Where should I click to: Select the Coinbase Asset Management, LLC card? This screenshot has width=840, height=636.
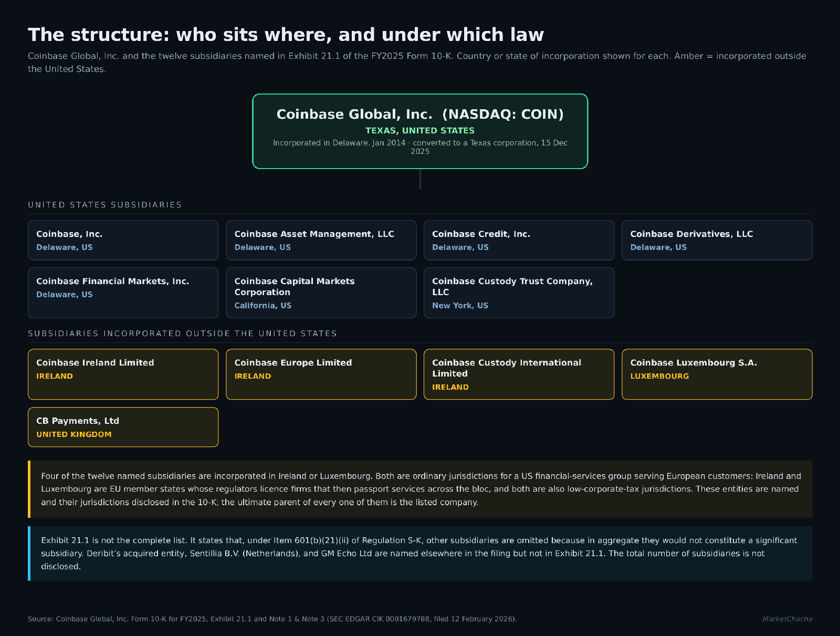point(321,240)
